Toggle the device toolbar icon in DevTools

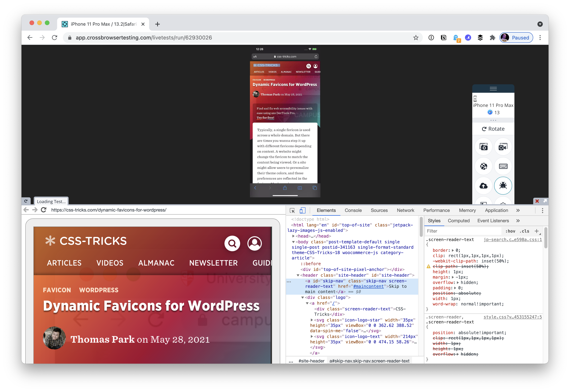point(302,211)
